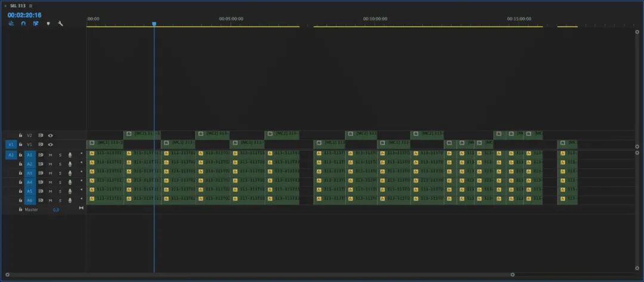Add a marker with marker icon
This screenshot has width=644, height=282.
click(x=48, y=23)
